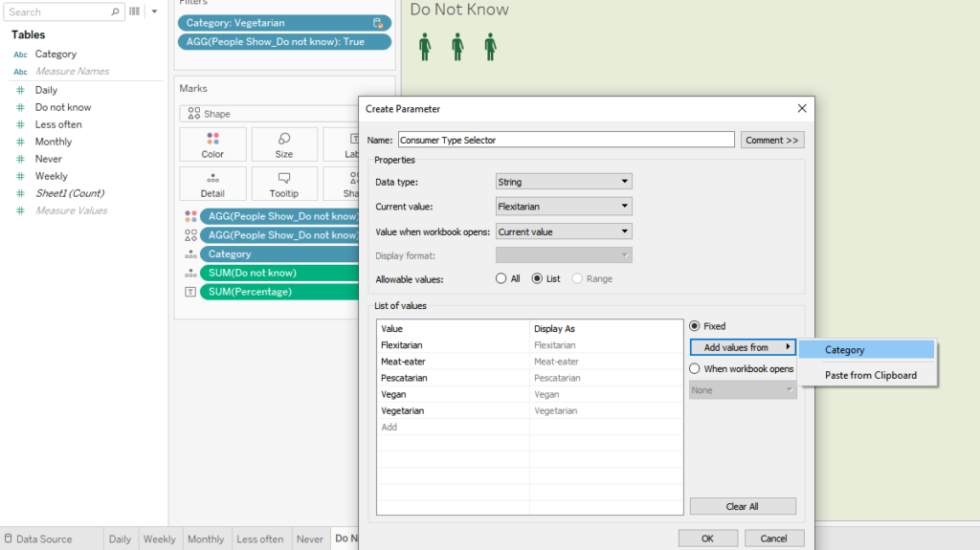The image size is (980, 550).
Task: Open the Size marks card button
Action: [283, 144]
